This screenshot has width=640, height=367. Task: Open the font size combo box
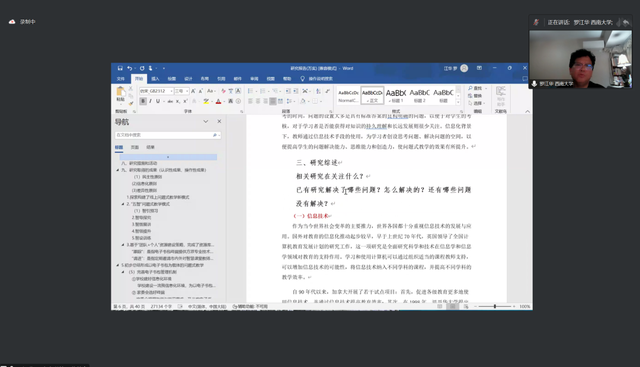(x=182, y=91)
